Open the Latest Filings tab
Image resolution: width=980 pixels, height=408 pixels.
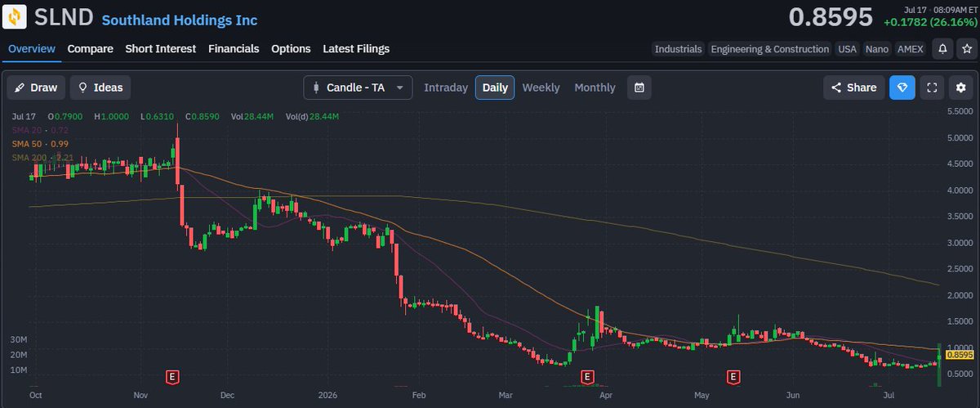pyautogui.click(x=356, y=49)
